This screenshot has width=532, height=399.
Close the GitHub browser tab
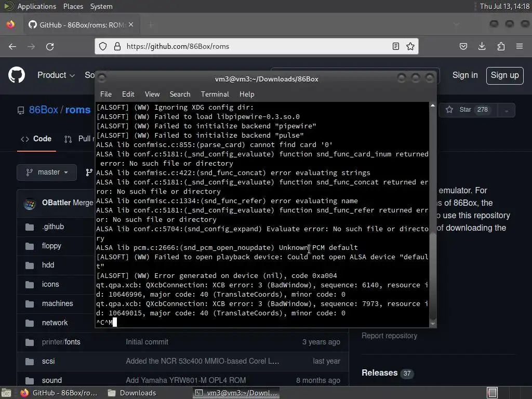[x=131, y=24]
